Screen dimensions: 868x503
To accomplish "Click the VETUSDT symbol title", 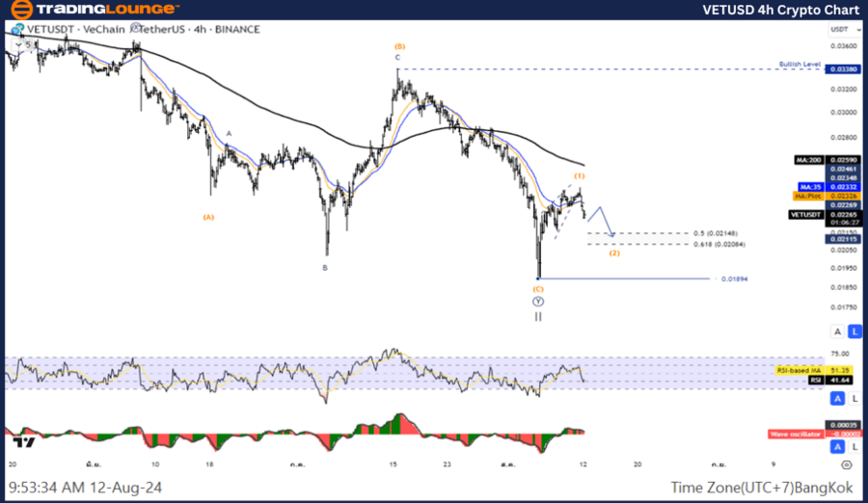I will coord(50,29).
